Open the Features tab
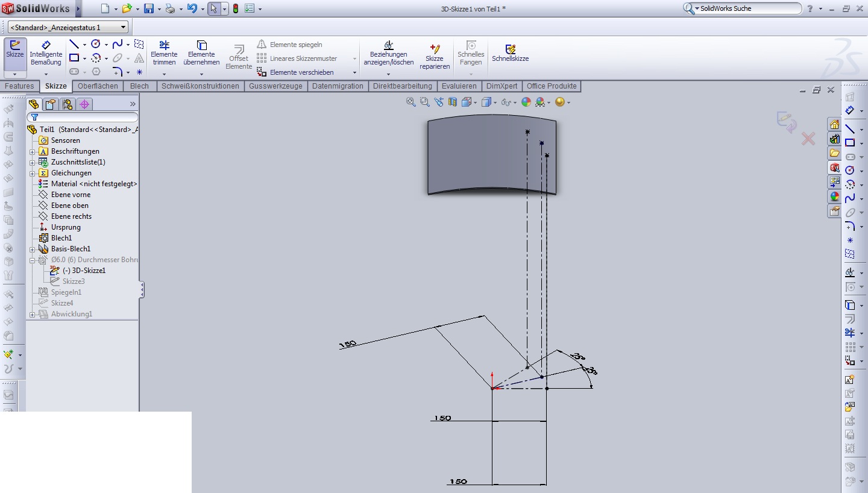 19,86
